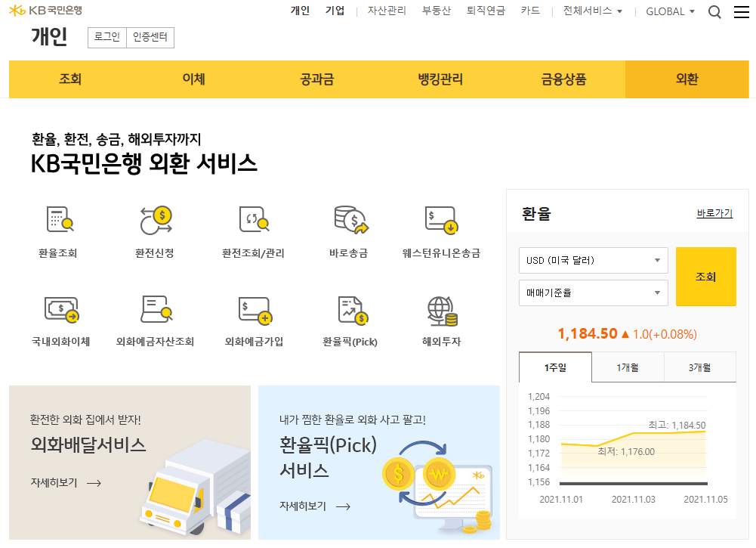
Task: Click the 카드 top navigation link
Action: [x=530, y=11]
